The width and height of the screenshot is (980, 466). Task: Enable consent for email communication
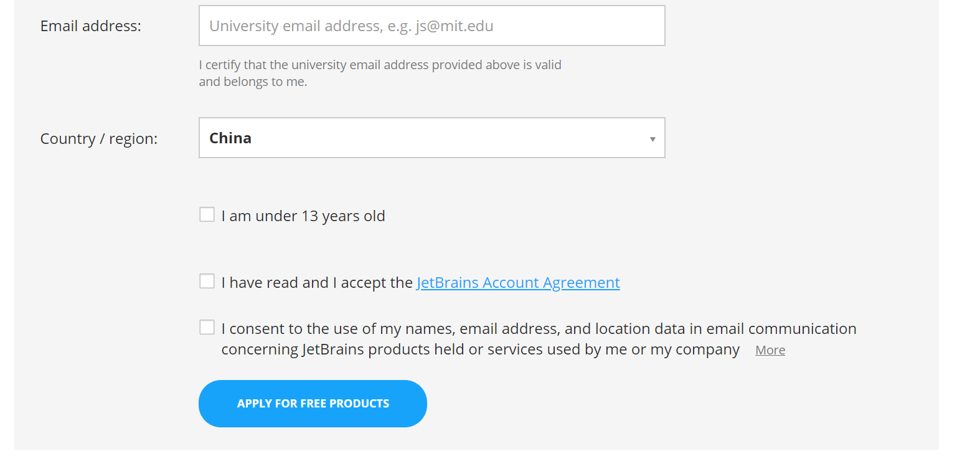[207, 326]
